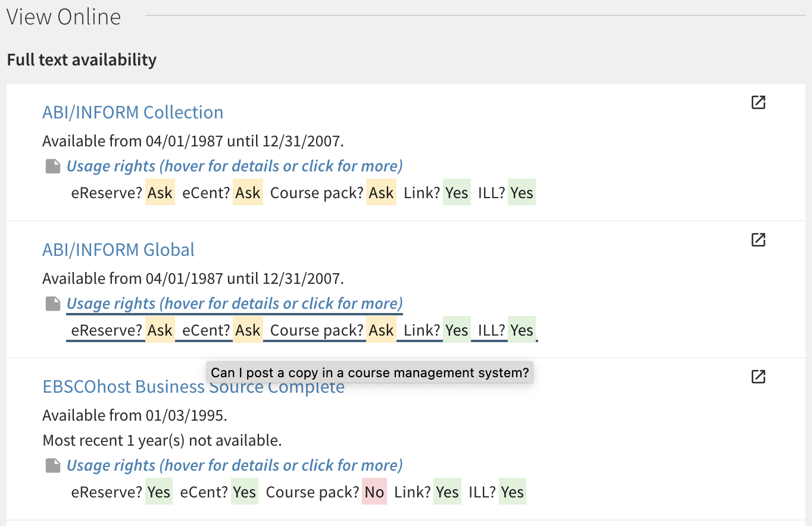The width and height of the screenshot is (812, 526).
Task: Click document icon beside EBSCOhost usage rights
Action: point(54,466)
